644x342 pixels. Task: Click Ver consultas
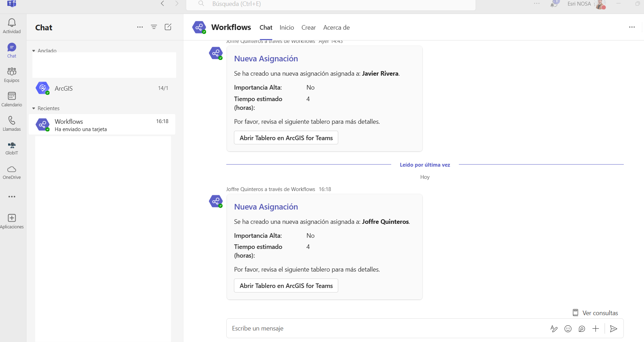[595, 313]
